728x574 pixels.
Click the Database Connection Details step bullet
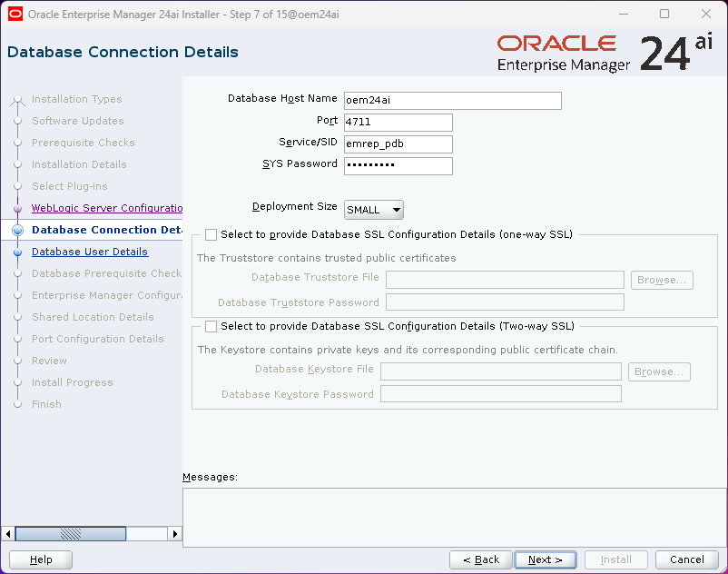click(x=17, y=231)
